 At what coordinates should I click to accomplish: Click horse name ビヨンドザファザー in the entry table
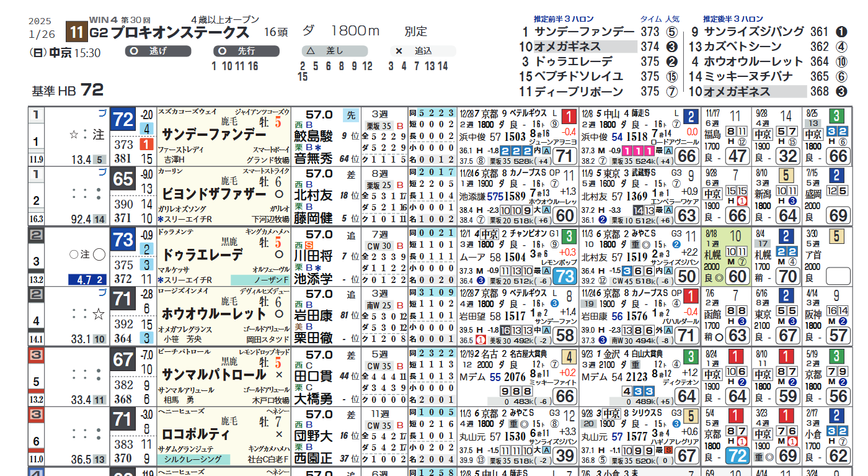(213, 194)
